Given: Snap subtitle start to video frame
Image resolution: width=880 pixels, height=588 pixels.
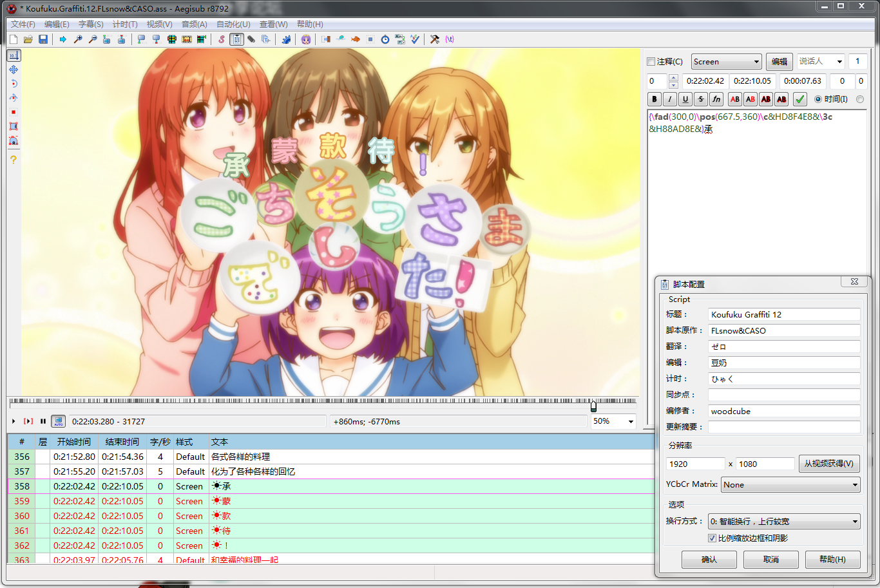Looking at the screenshot, I should [x=141, y=39].
